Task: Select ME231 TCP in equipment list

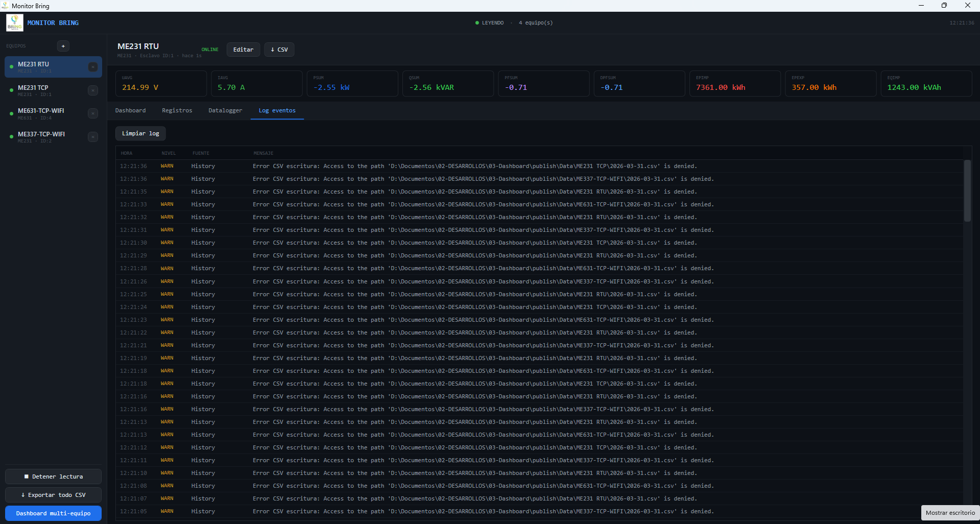Action: pos(46,90)
